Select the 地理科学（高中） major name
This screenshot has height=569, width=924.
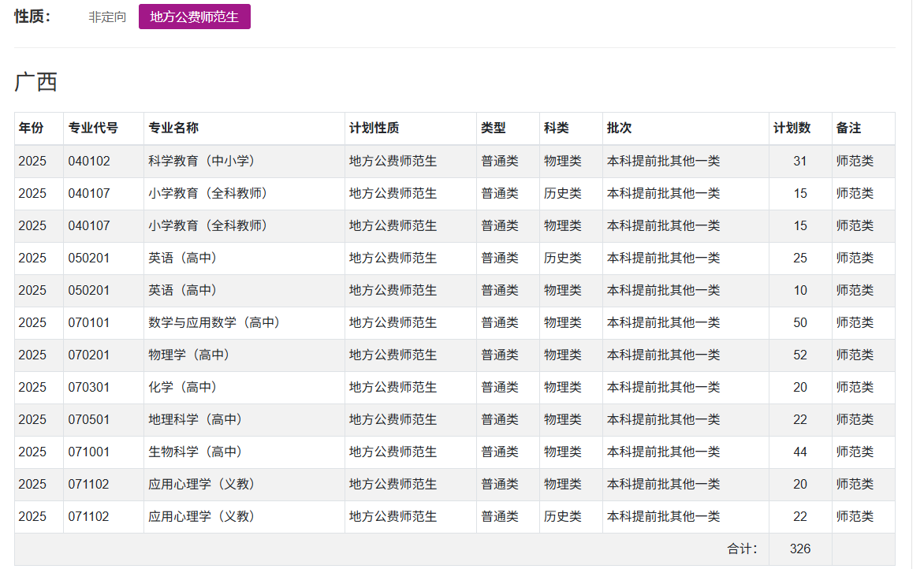[x=196, y=419]
